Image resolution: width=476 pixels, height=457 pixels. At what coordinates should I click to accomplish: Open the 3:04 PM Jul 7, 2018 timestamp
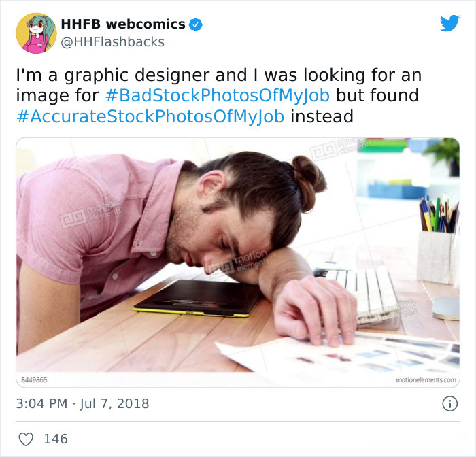coord(82,403)
